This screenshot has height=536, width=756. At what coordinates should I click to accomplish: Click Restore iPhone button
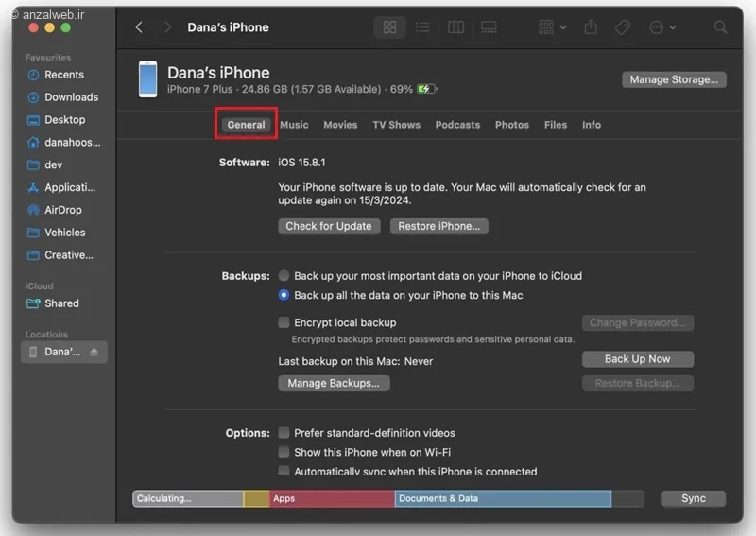(438, 226)
